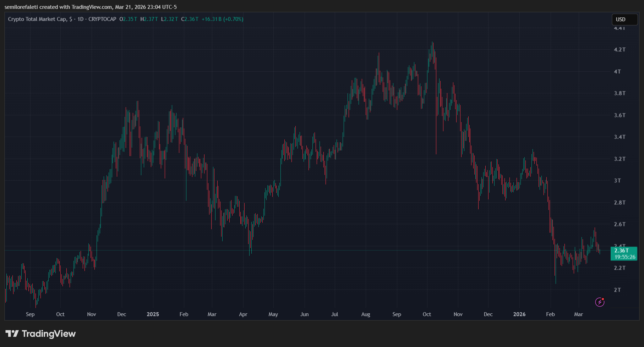The width and height of the screenshot is (644, 347).
Task: Click the pink lightning bolt icon
Action: [600, 302]
